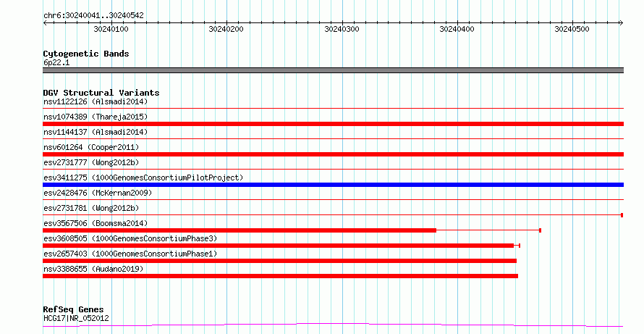Select the esv3567506 (Boomsma2014) red bar
This screenshot has height=334, width=644.
click(240, 230)
